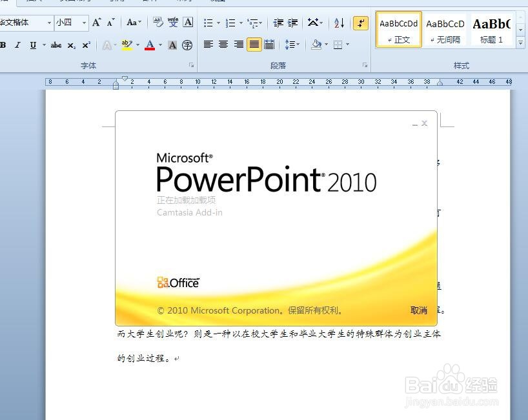Expand the highlight color arrow
528x420 pixels.
point(137,45)
